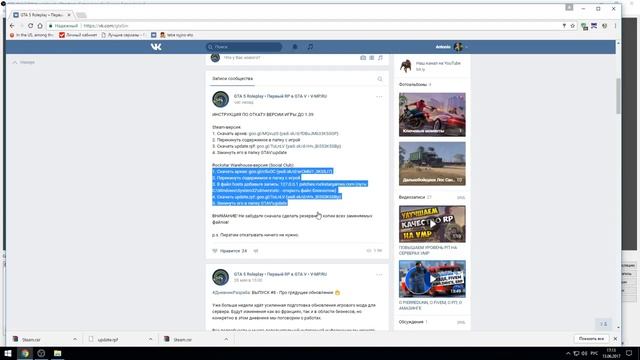Expand options for second Steam.rar download
Screen dimensions: 640x360
[226, 340]
